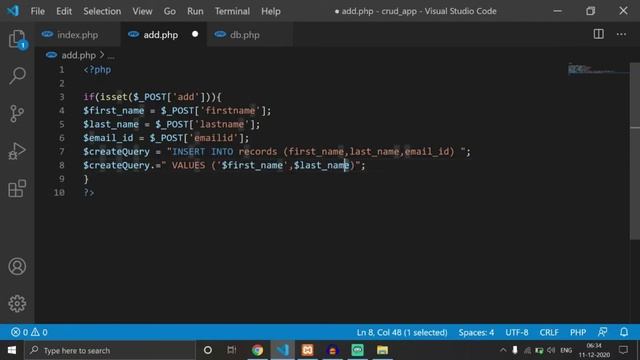Click the isset keyword on line 3
This screenshot has width=640, height=360.
114,97
